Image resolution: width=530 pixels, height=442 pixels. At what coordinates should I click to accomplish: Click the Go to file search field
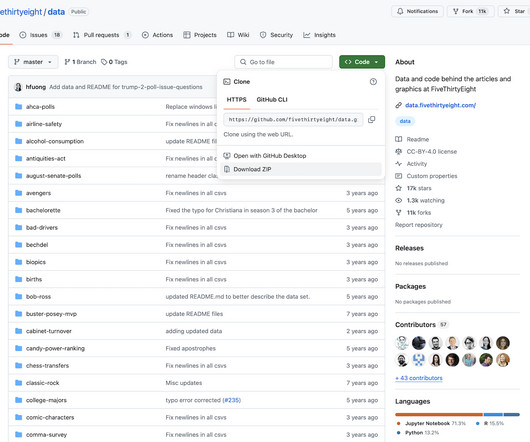point(283,62)
